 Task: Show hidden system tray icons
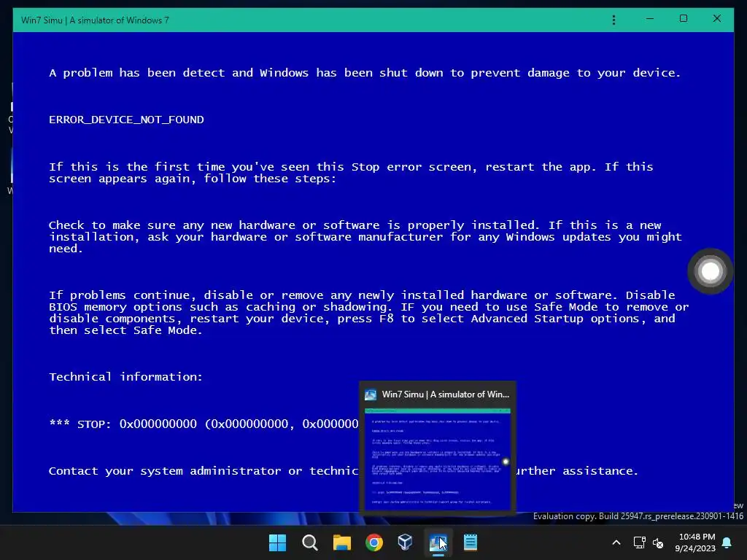tap(616, 542)
